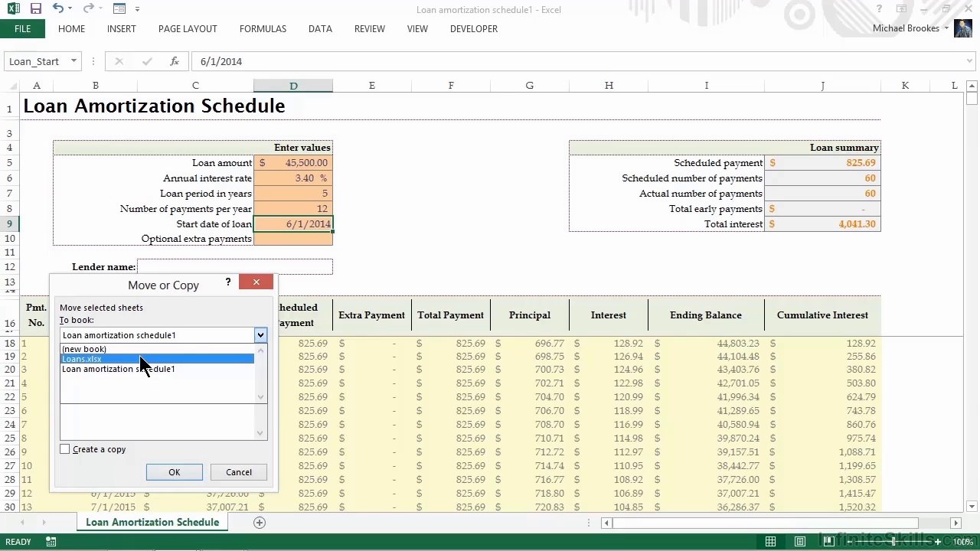Click the Excel application logo icon
Image resolution: width=980 pixels, height=551 pixels.
tap(14, 9)
